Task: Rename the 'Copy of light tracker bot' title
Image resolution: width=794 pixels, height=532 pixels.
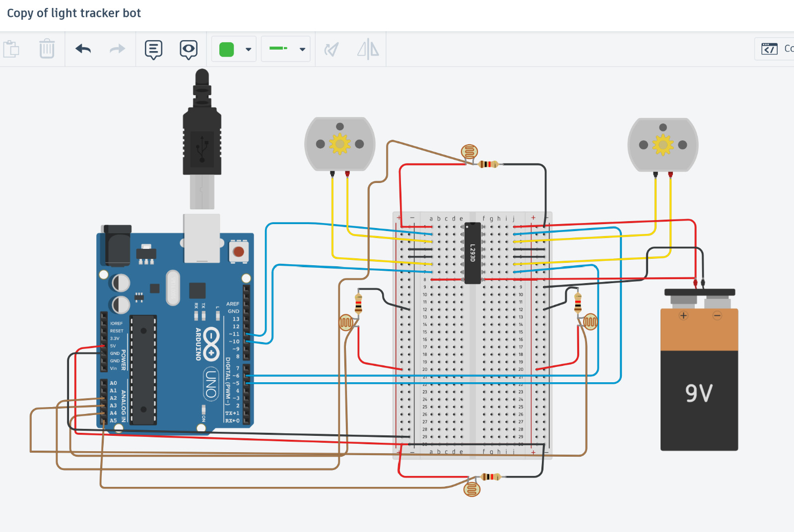Action: pos(74,13)
